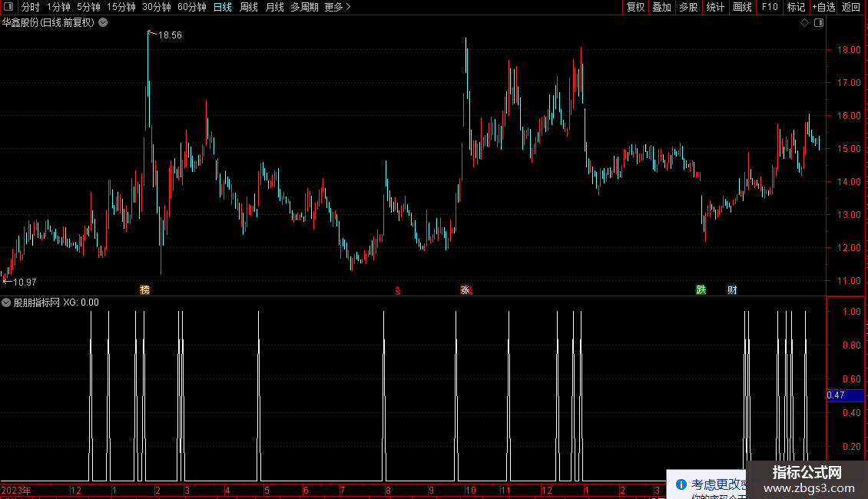Click the 榜 marker on the chart
868x499 pixels.
[x=145, y=290]
